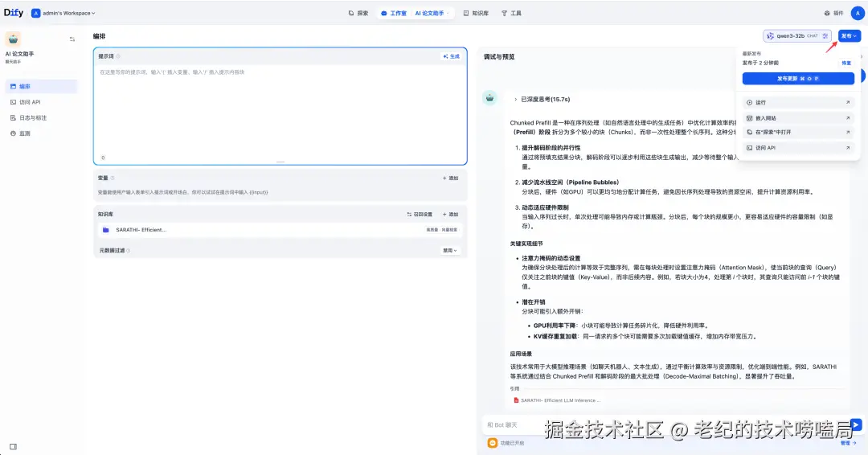Screen dimensions: 868x455
Task: Expand the 已深度思考(15.7s) section
Action: [x=542, y=100]
